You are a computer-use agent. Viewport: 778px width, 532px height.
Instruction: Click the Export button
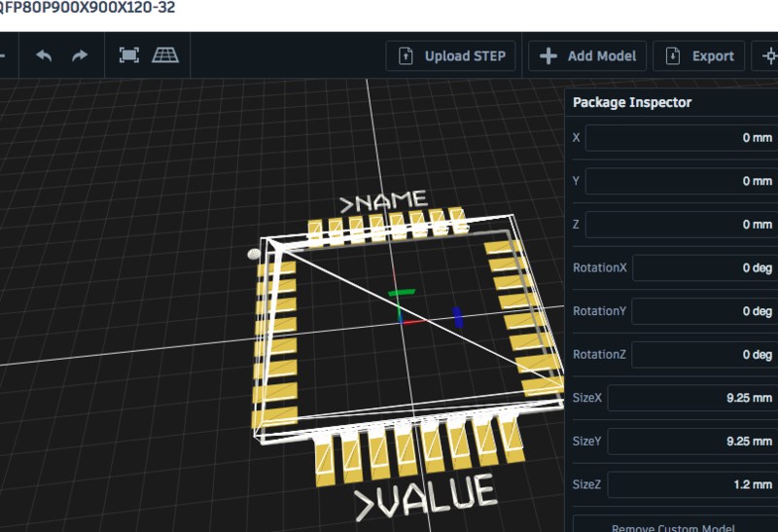(x=698, y=55)
